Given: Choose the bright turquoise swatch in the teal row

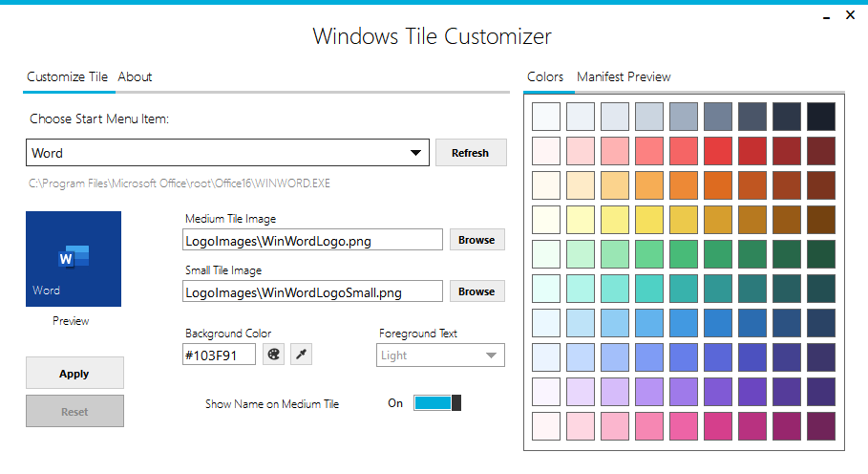Looking at the screenshot, I should tap(649, 288).
